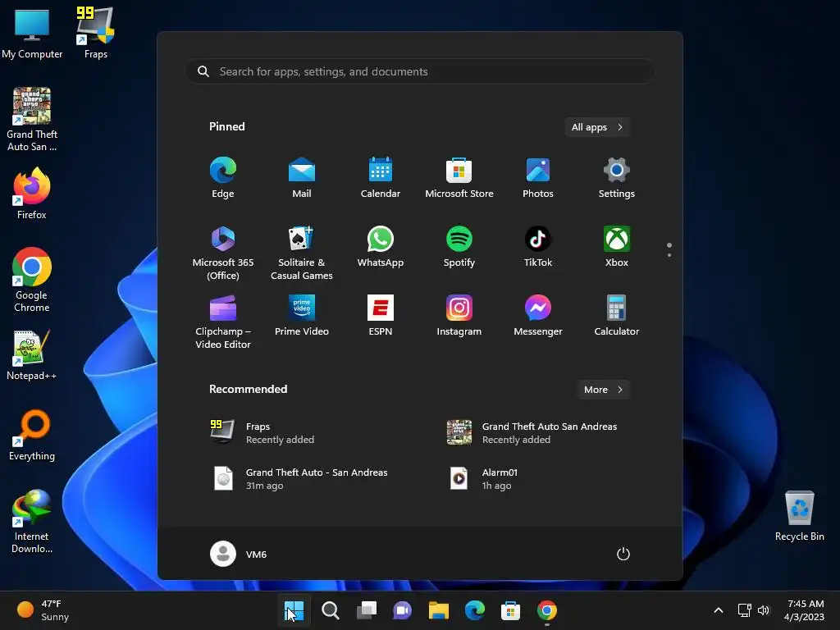Open the volume control in system tray
The width and height of the screenshot is (840, 630).
pos(764,610)
